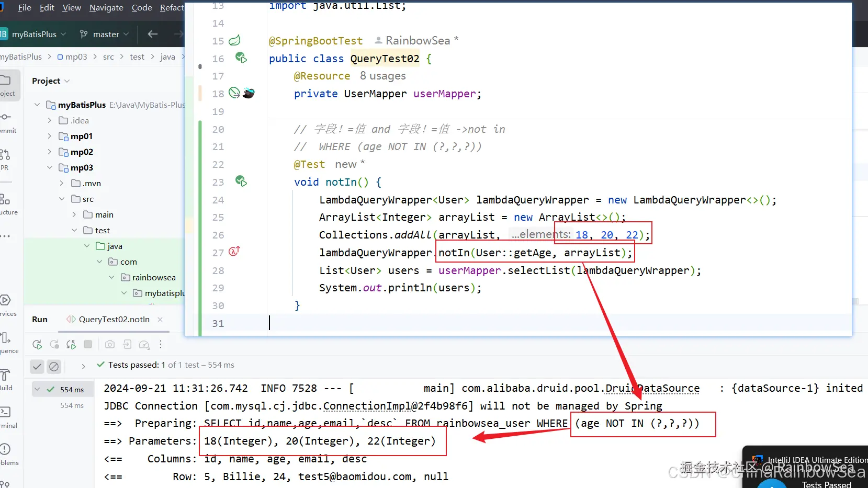Place cursor on empty line 31
Image resolution: width=868 pixels, height=488 pixels.
559,323
